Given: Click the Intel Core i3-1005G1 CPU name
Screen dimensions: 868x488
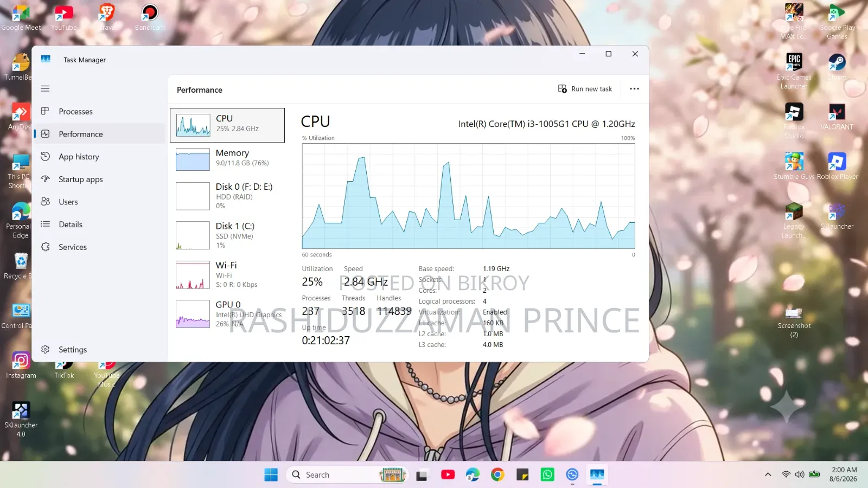Looking at the screenshot, I should (x=546, y=124).
